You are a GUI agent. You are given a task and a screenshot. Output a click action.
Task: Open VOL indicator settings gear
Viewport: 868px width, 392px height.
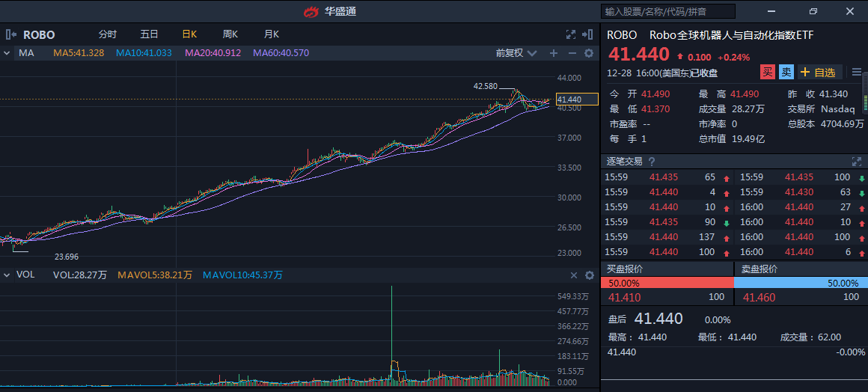[x=589, y=275]
